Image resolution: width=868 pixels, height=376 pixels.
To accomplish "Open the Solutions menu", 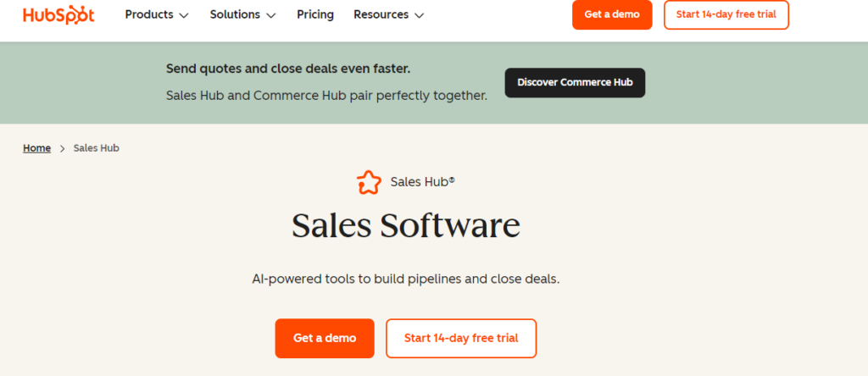I will click(x=242, y=15).
